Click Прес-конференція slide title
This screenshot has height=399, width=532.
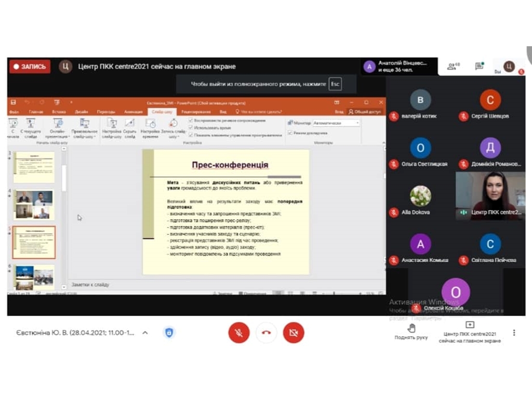[230, 165]
